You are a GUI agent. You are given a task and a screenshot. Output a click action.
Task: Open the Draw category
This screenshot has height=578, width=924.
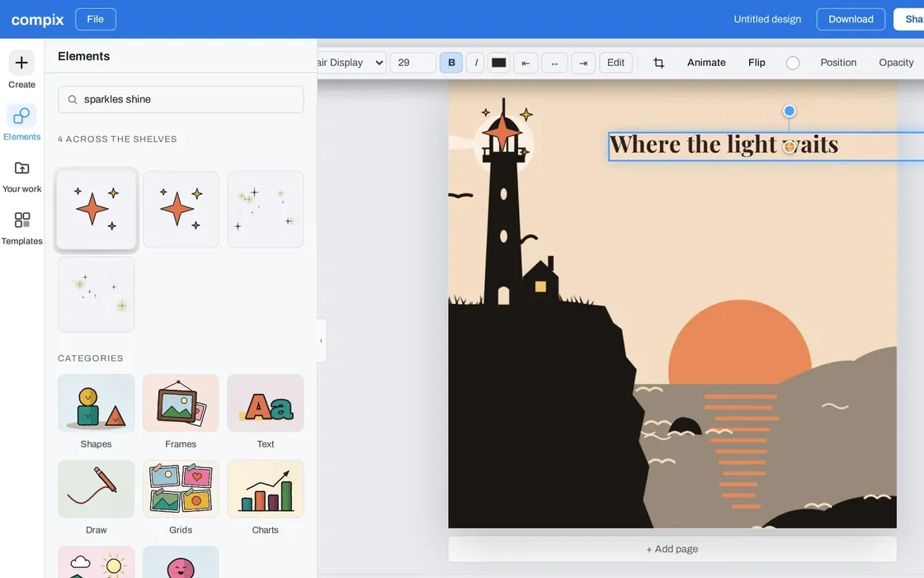(96, 489)
